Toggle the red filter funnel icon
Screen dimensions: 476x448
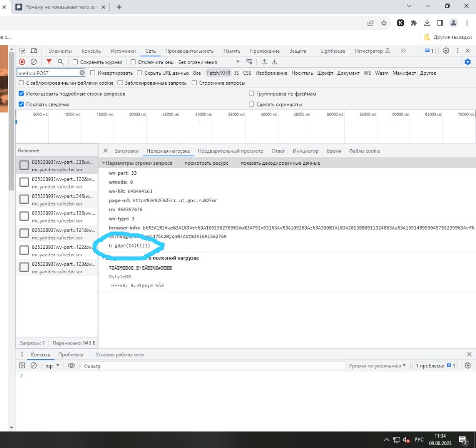49,62
